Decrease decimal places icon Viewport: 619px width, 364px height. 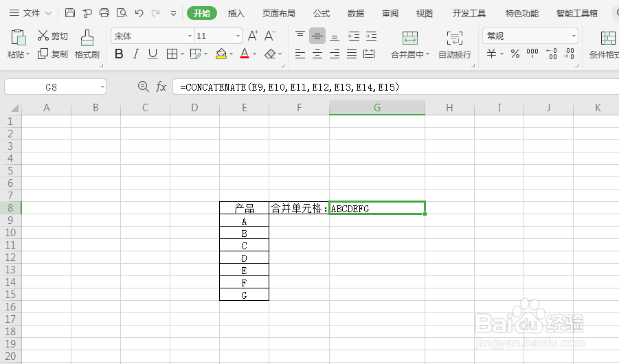pos(569,54)
